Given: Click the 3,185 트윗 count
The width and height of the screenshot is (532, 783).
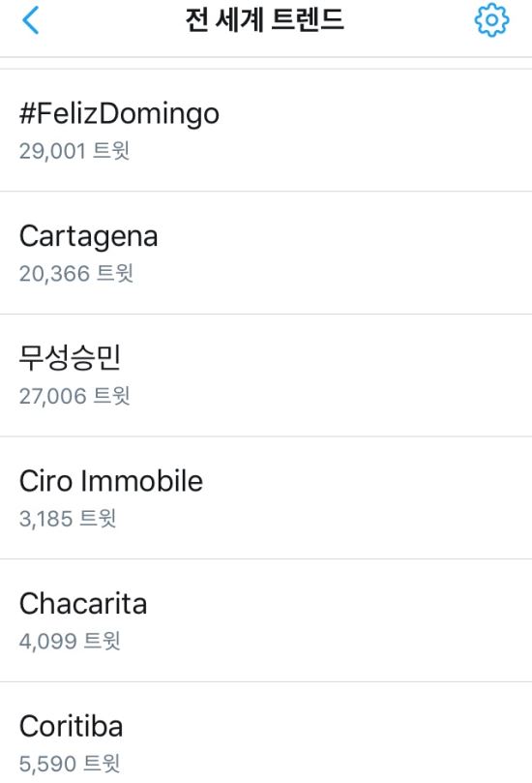Looking at the screenshot, I should click(68, 519).
